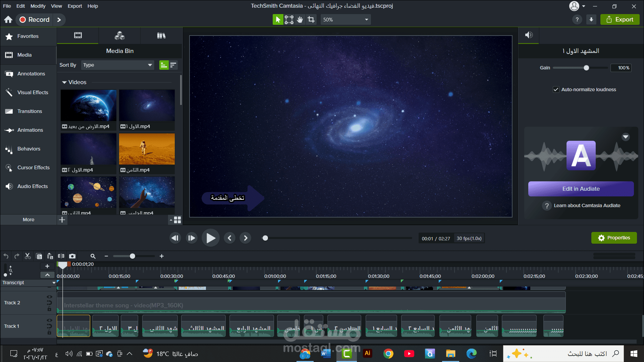Click the green Export button
Image resolution: width=644 pixels, height=362 pixels.
[x=620, y=19]
